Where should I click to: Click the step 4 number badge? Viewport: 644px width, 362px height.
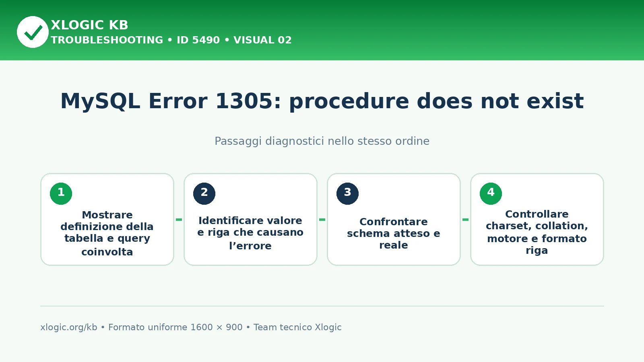491,193
